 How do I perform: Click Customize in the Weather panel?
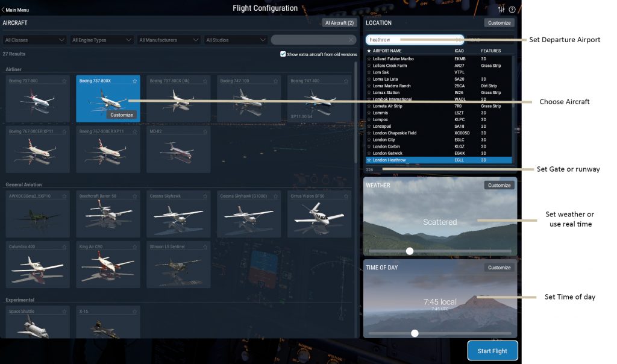(x=499, y=186)
